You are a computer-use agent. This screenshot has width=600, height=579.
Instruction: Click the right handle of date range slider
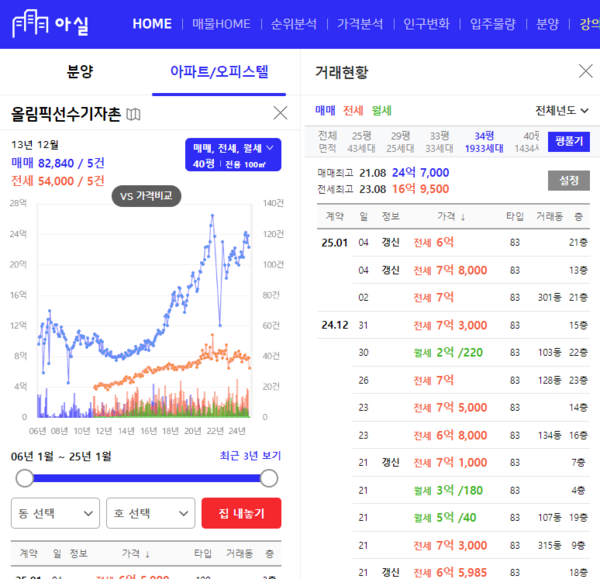(x=269, y=478)
